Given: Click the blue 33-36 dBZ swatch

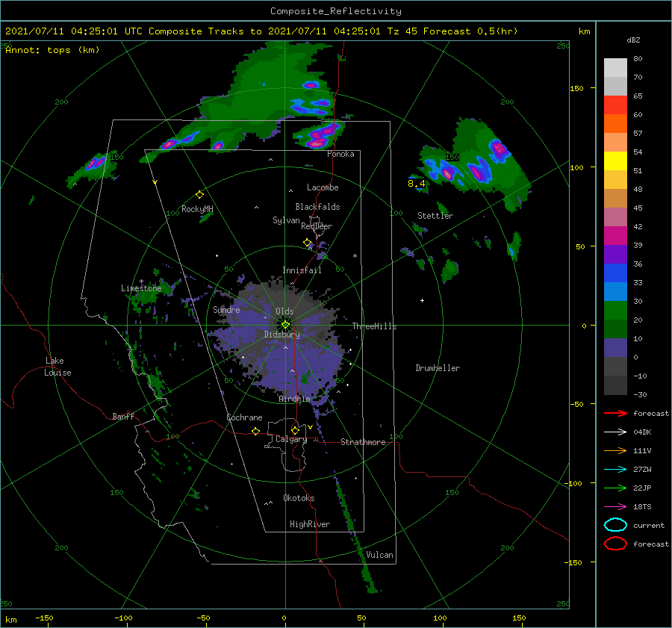Looking at the screenshot, I should 615,273.
